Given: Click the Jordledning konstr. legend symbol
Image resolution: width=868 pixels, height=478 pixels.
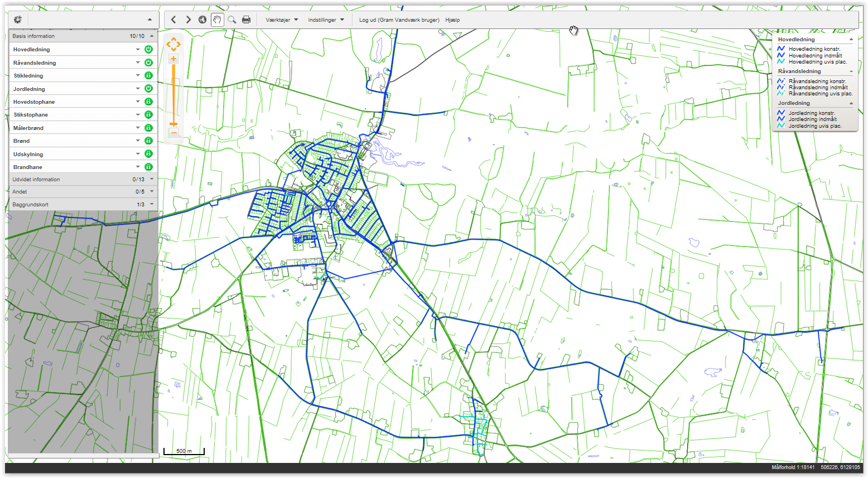Looking at the screenshot, I should [x=781, y=113].
